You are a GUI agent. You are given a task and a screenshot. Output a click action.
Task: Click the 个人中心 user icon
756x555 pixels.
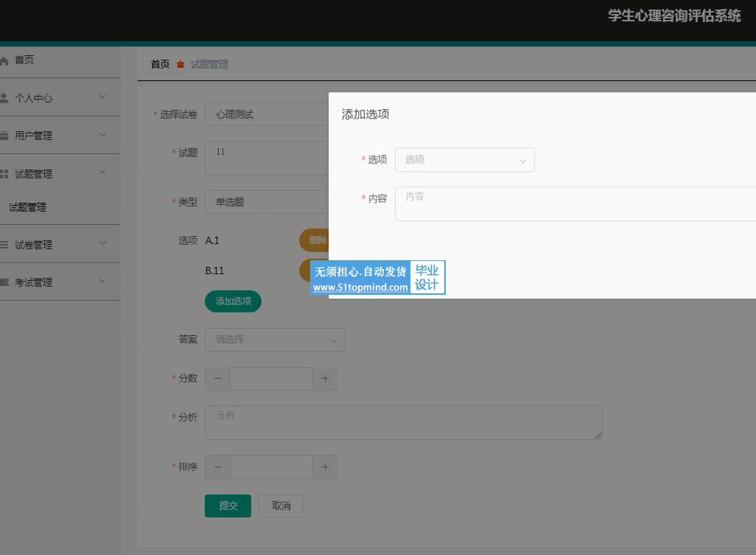(x=4, y=98)
